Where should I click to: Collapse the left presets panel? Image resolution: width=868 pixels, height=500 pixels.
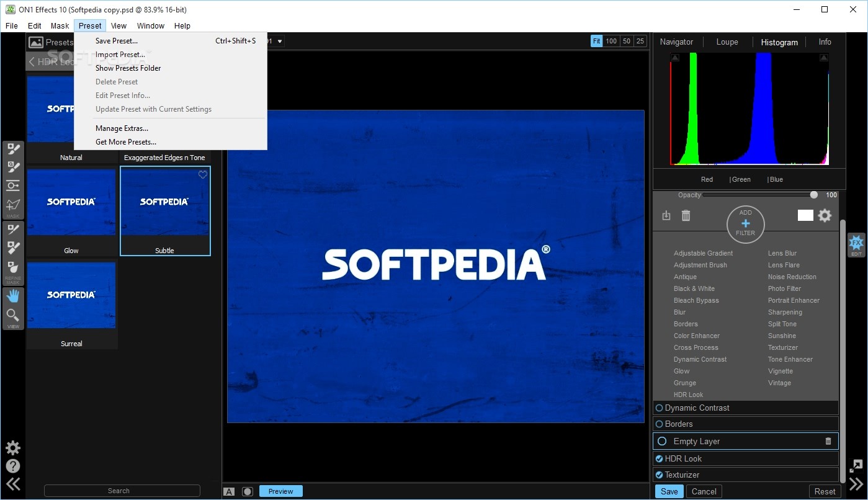[x=13, y=484]
